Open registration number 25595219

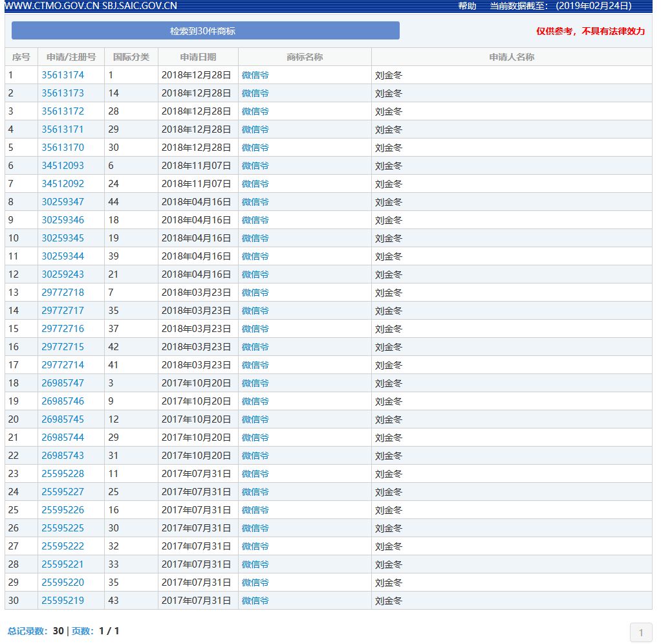pos(63,601)
